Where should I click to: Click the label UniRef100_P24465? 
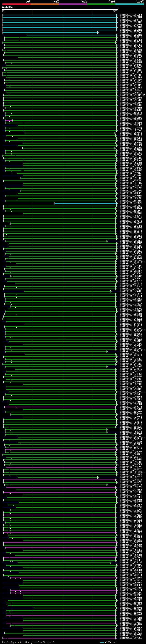(131, 168)
